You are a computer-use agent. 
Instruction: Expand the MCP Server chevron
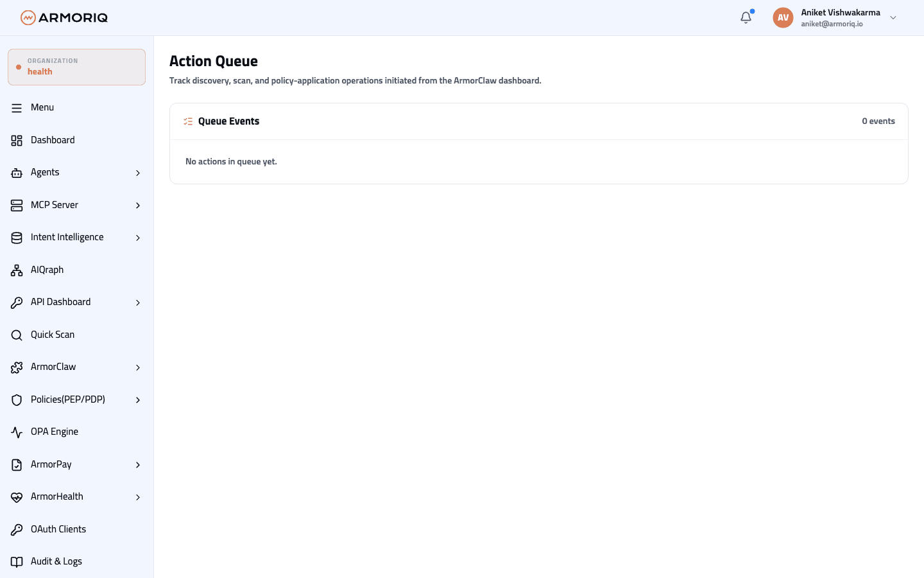click(x=138, y=206)
